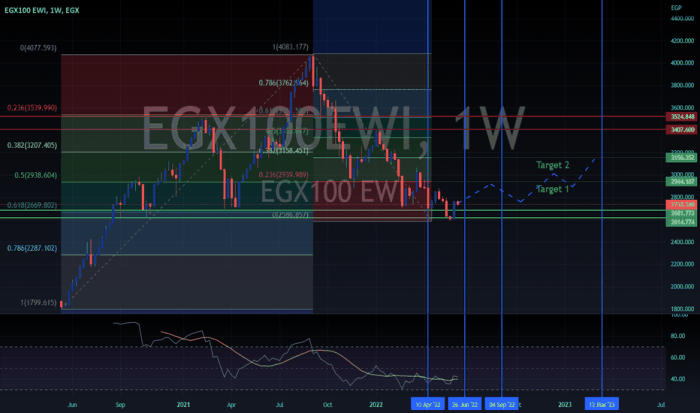Click the Oct label on time axis
Screen dimensions: 700x413
[x=327, y=405]
